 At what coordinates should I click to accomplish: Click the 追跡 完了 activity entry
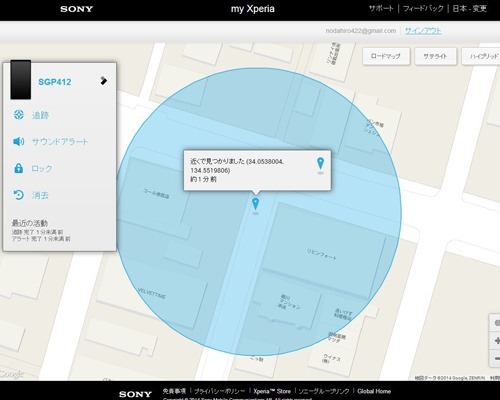[x=37, y=232]
